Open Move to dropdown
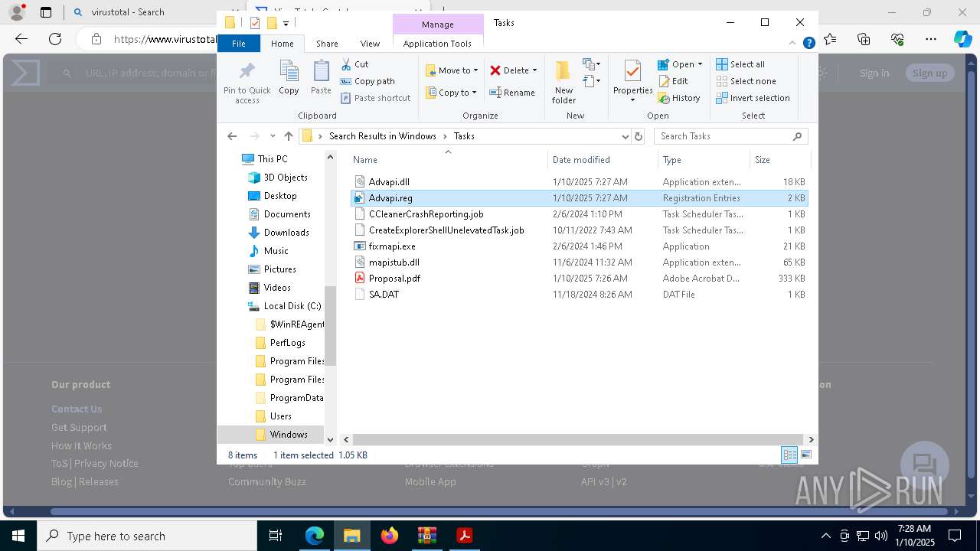The image size is (980, 551). 452,70
